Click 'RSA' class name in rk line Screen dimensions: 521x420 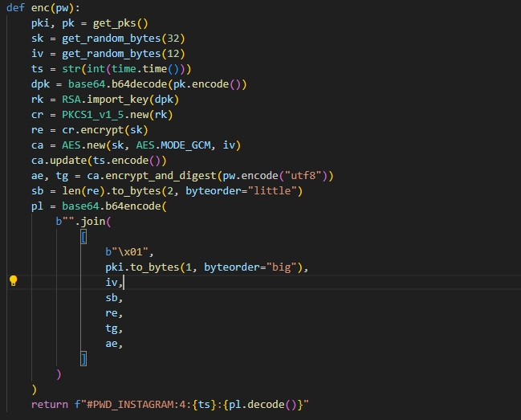pyautogui.click(x=71, y=100)
